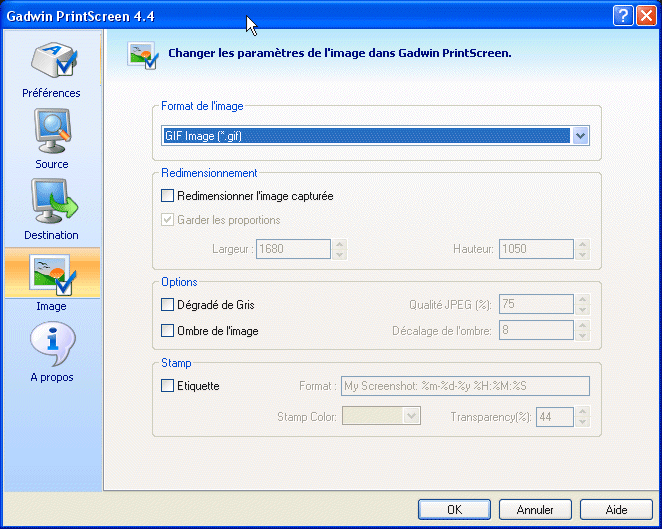This screenshot has height=529, width=662.
Task: Click the Transparency field showing 44
Action: 555,417
